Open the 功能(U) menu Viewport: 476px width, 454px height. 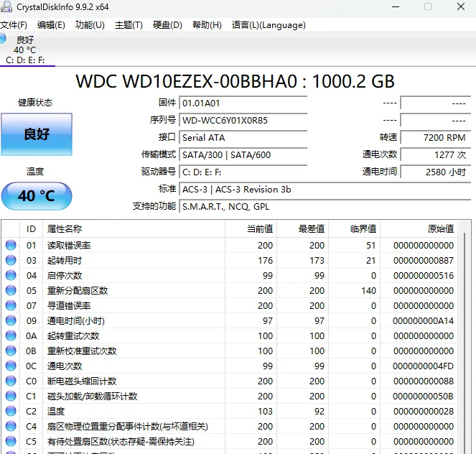click(90, 25)
